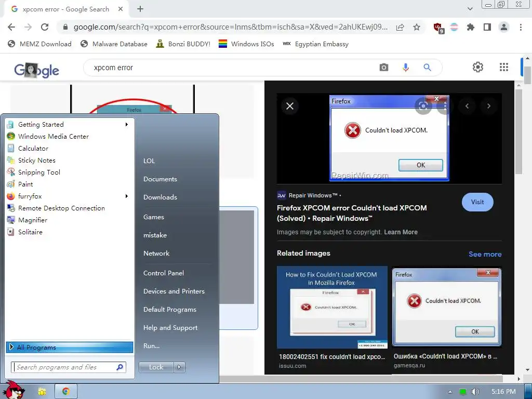Show previous image in preview
532x399 pixels.
coord(467,106)
